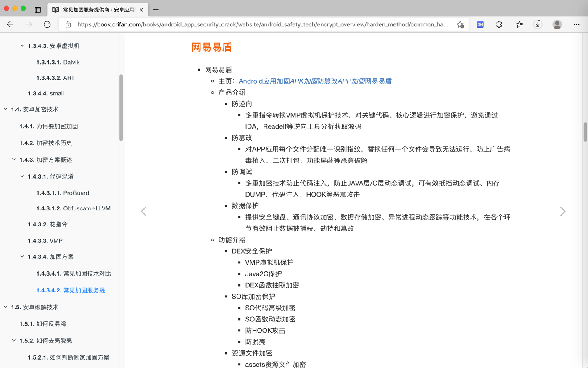Collapse the 1.3.4.3 安卓虚拟机 section

click(22, 46)
